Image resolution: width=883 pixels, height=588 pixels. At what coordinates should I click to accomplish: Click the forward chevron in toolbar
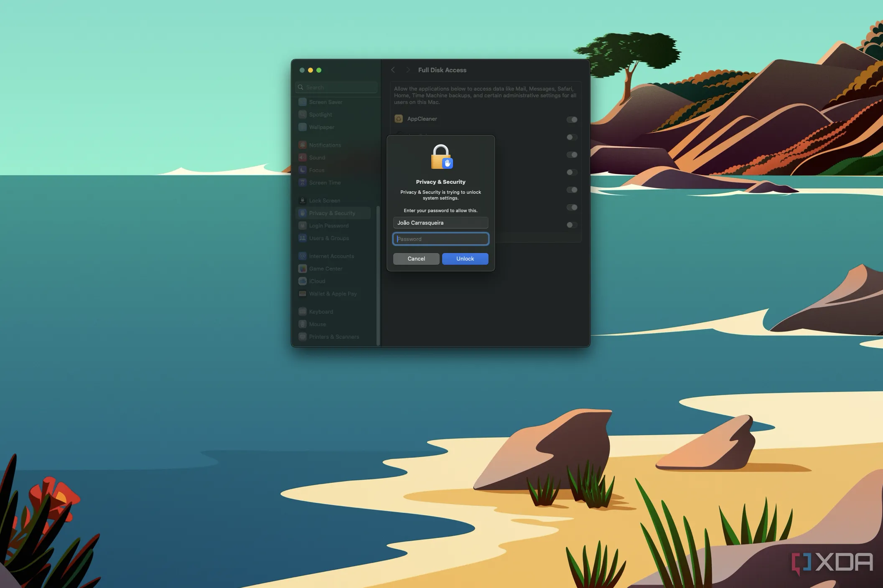point(408,70)
